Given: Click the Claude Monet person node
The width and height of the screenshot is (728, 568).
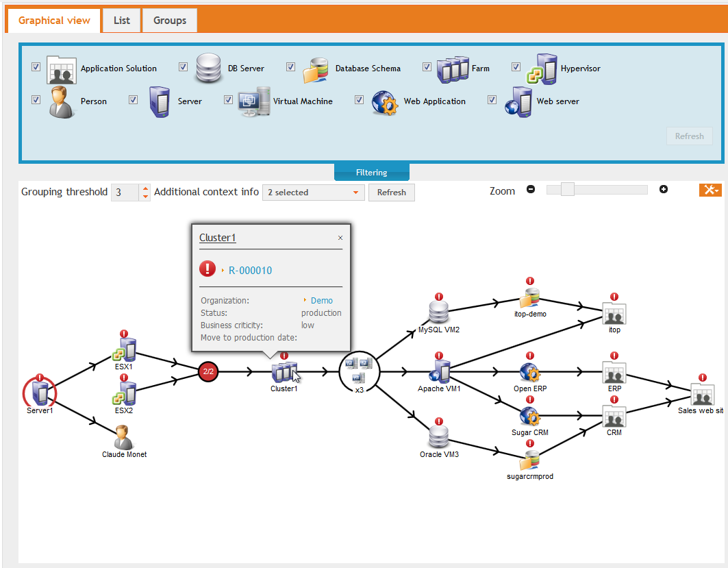Looking at the screenshot, I should [x=124, y=436].
